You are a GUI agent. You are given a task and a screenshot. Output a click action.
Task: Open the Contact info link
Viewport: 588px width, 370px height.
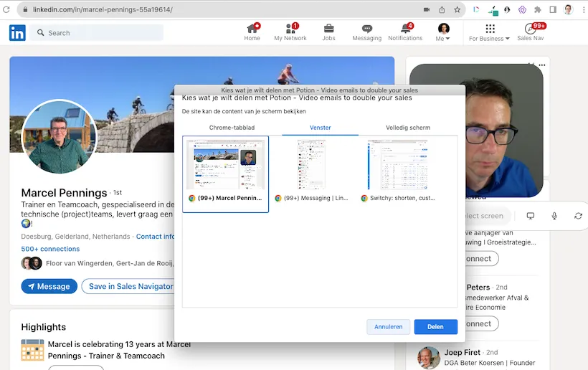click(156, 237)
